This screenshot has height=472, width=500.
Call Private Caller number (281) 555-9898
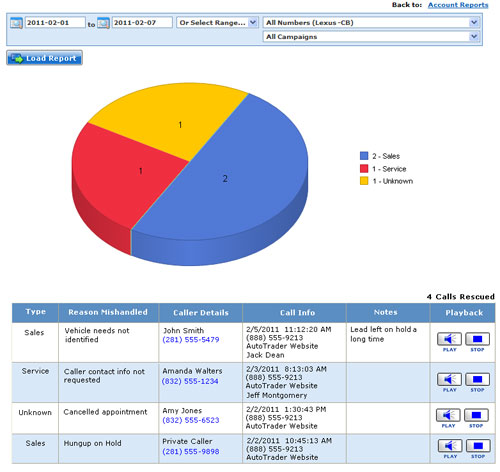click(191, 452)
